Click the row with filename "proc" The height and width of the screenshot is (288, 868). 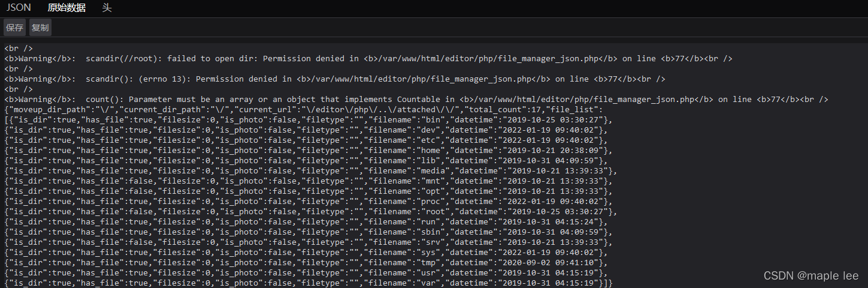click(309, 202)
